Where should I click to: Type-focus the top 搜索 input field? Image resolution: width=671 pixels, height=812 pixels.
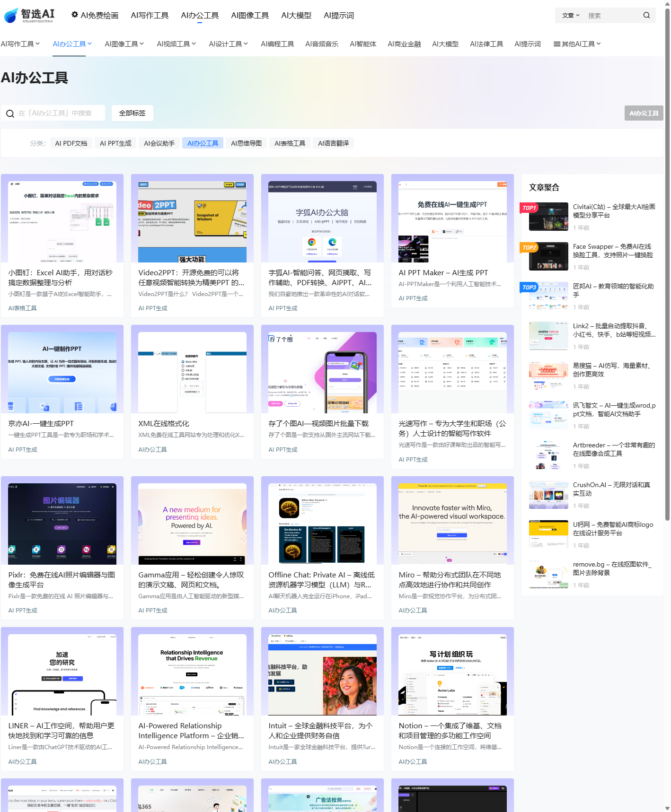613,15
